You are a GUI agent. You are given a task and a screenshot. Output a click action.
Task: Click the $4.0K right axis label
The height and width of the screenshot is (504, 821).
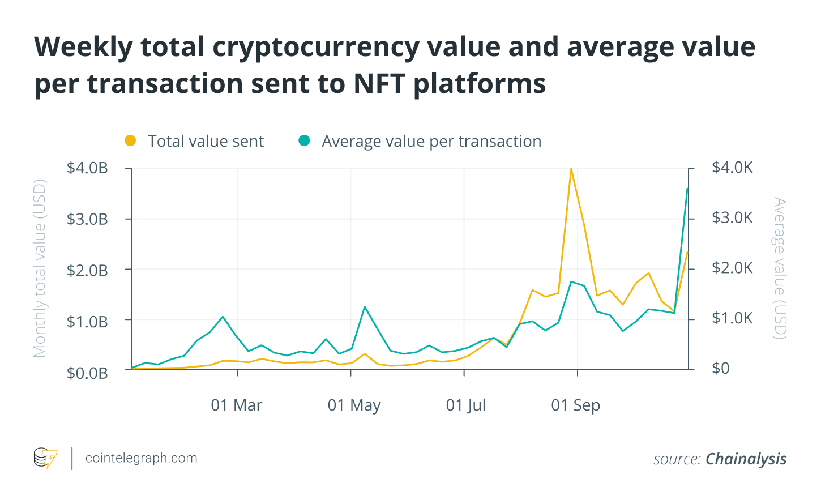point(732,168)
